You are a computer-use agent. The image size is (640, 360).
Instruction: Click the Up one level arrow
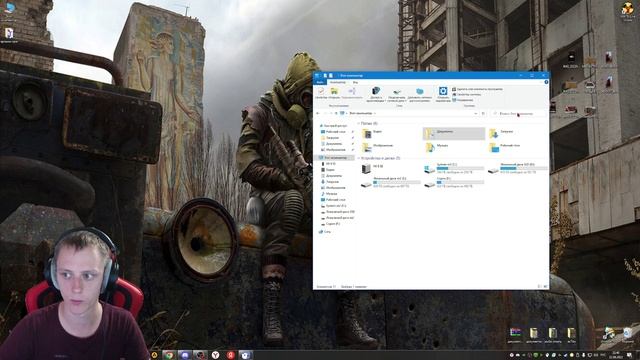pos(336,113)
